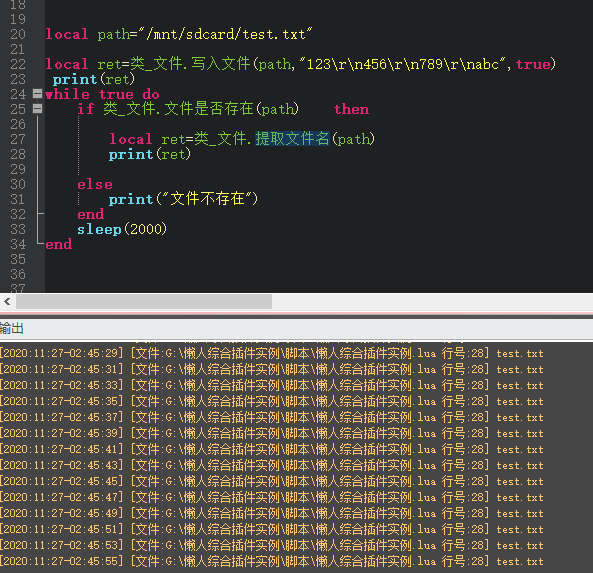Viewport: 593px width, 573px height.
Task: Click output log entry at 02:45:47
Action: (272, 497)
